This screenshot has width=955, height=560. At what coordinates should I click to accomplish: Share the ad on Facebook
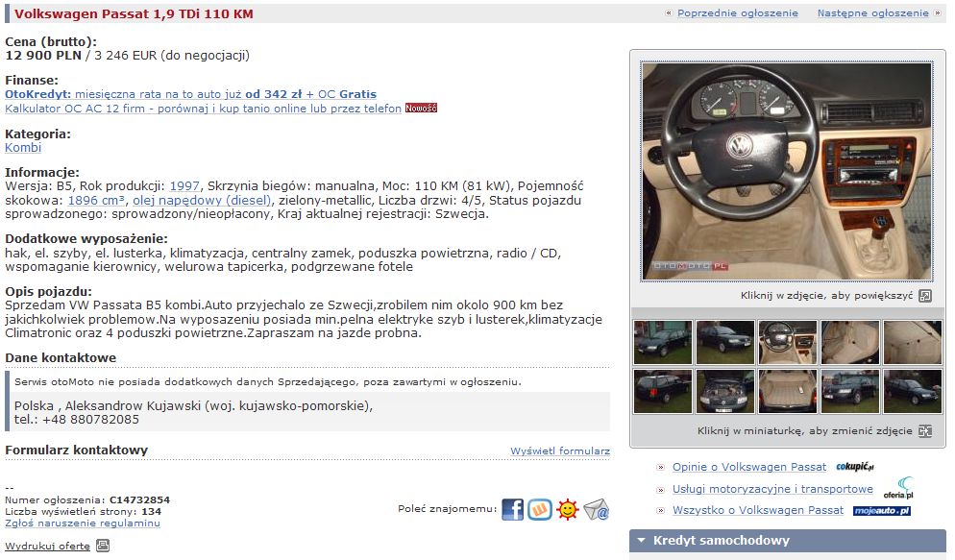coord(512,509)
